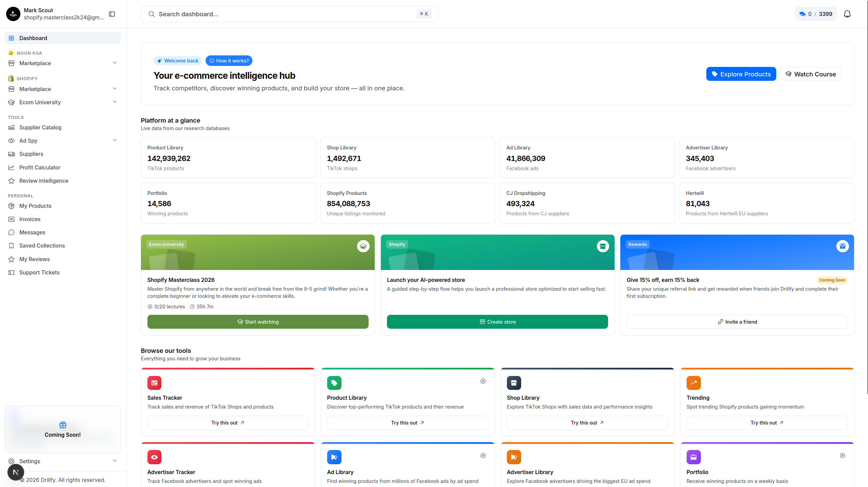
Task: Click the Portfolio purple briefcase icon
Action: pyautogui.click(x=693, y=457)
